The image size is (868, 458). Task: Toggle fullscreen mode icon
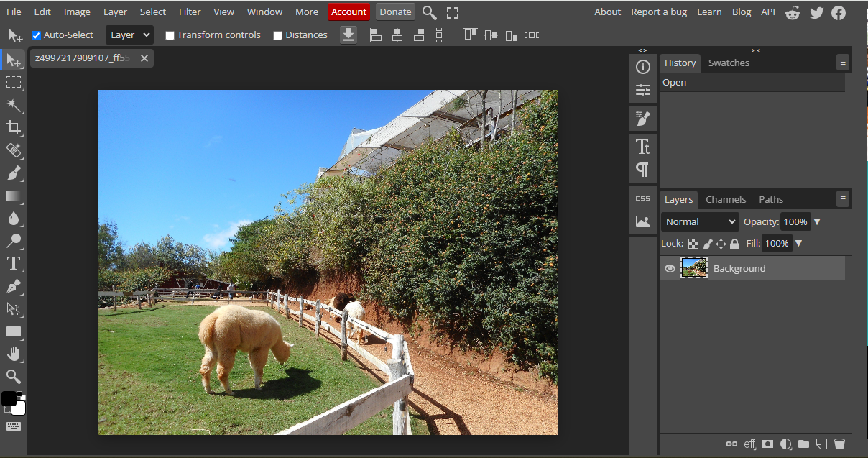click(453, 12)
